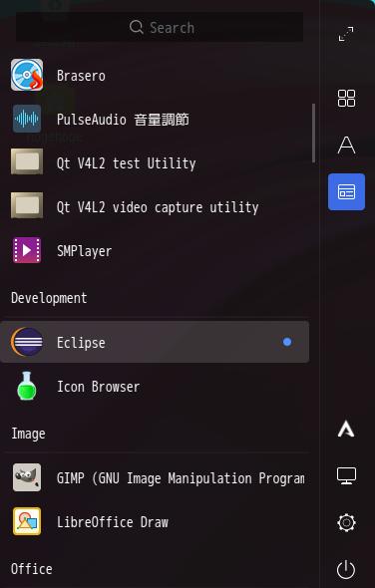Select the category list view button

point(346,192)
